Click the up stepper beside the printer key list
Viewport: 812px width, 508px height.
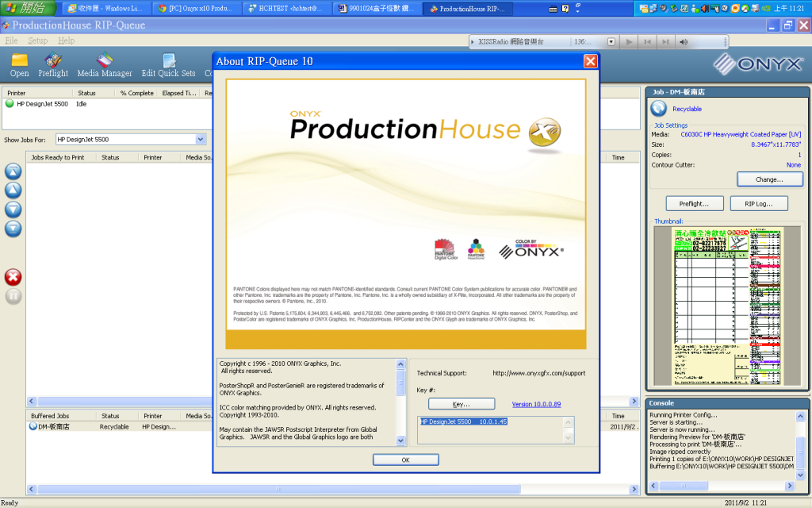(x=567, y=424)
